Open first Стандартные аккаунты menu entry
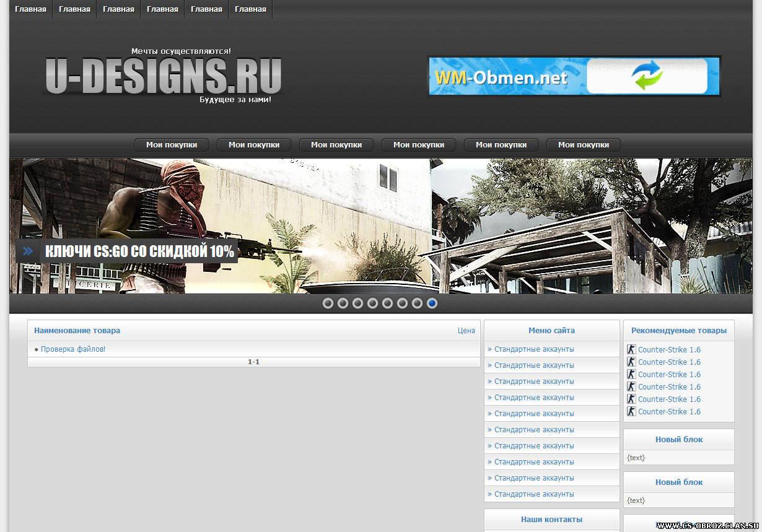The width and height of the screenshot is (762, 532). tap(534, 349)
